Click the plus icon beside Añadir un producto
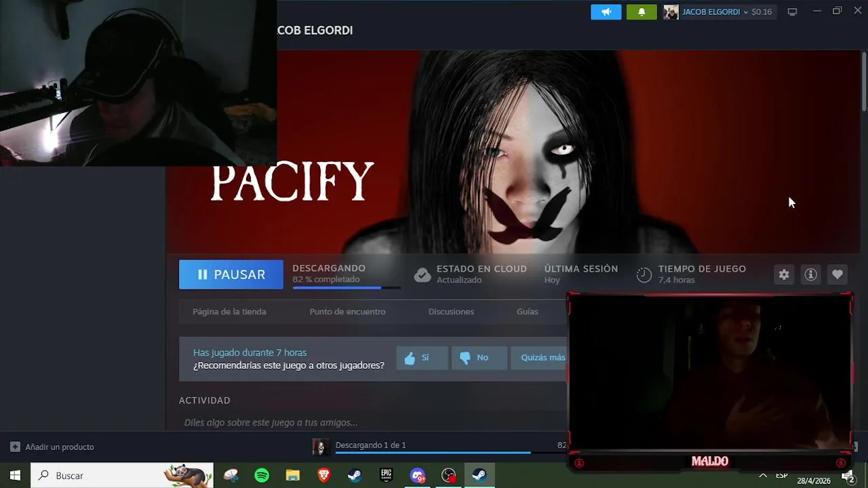Viewport: 868px width, 488px height. point(15,447)
